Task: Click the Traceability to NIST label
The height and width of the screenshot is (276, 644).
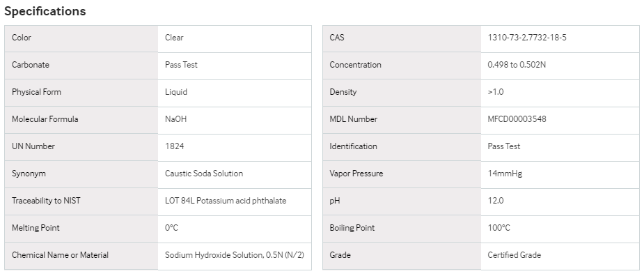Action: point(46,200)
